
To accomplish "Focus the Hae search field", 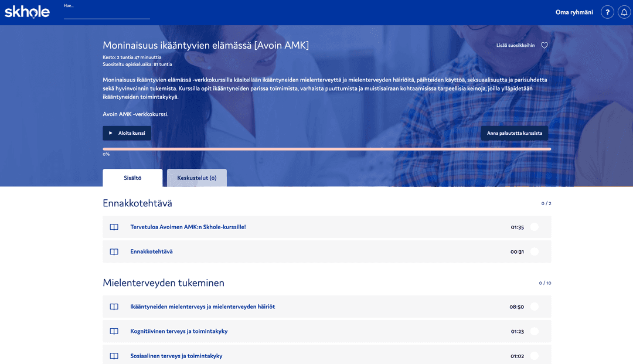I will 107,14.
